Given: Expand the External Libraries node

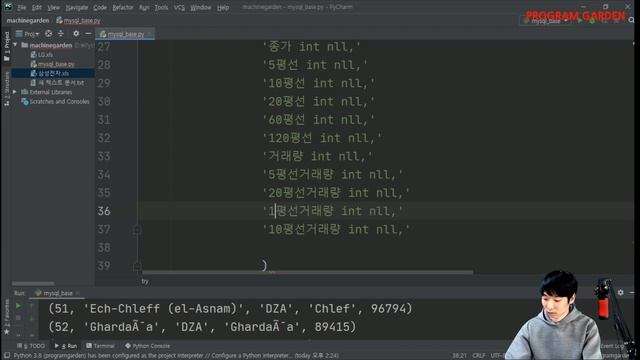Looking at the screenshot, I should (x=15, y=92).
